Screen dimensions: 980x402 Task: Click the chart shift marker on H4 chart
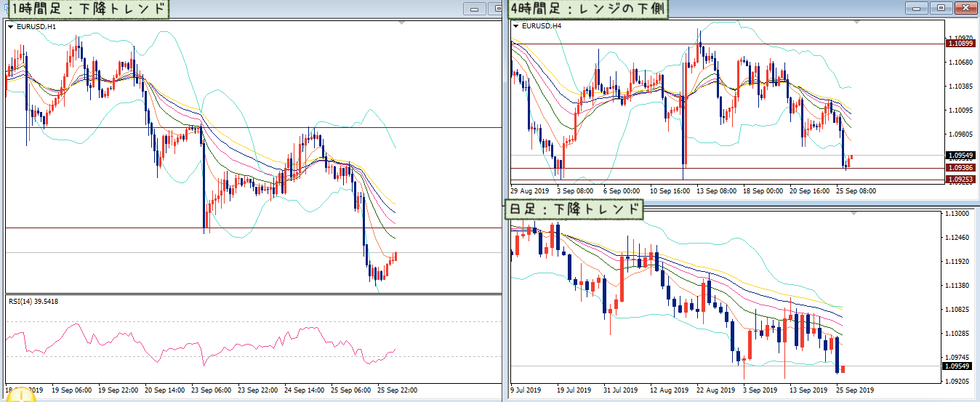point(856,22)
